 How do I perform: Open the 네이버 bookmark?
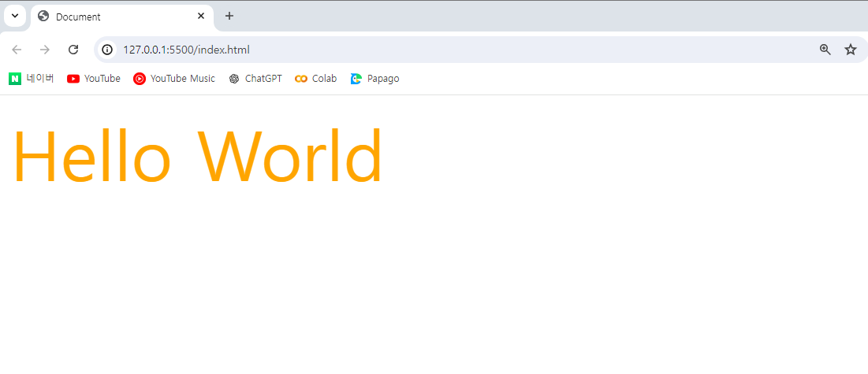point(32,79)
